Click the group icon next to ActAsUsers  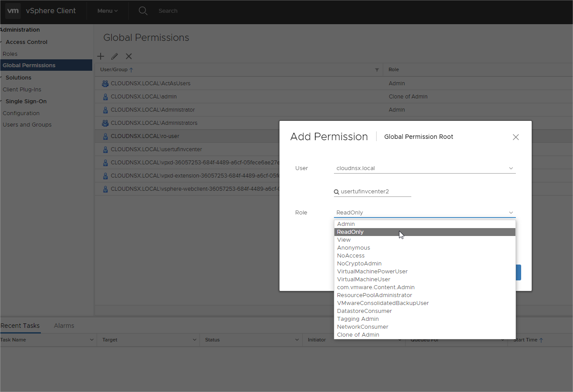pos(105,83)
